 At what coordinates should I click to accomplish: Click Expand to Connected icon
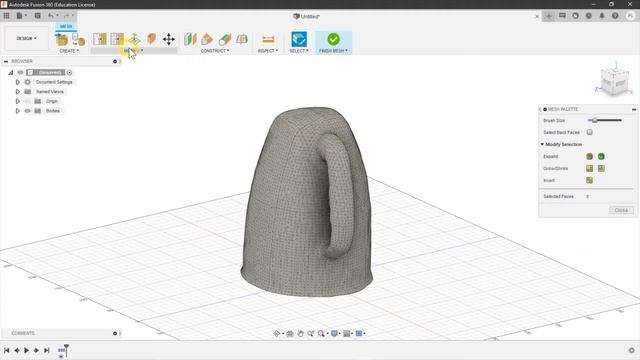click(x=601, y=156)
